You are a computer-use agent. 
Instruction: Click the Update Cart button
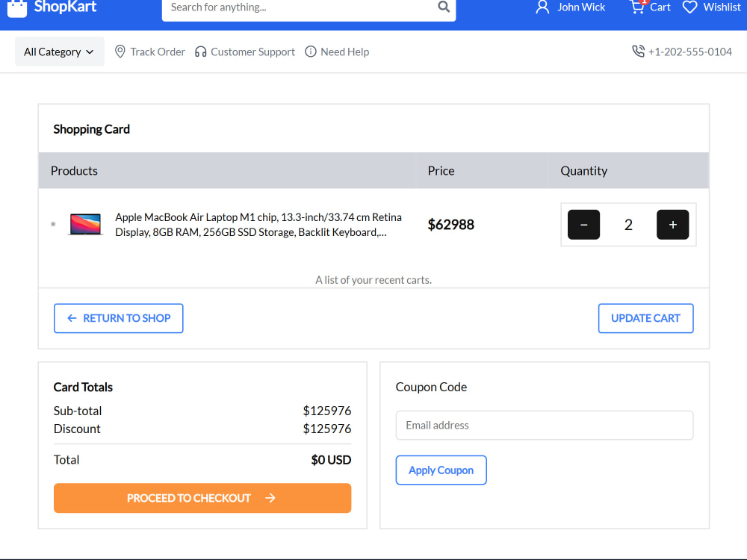[x=645, y=318]
